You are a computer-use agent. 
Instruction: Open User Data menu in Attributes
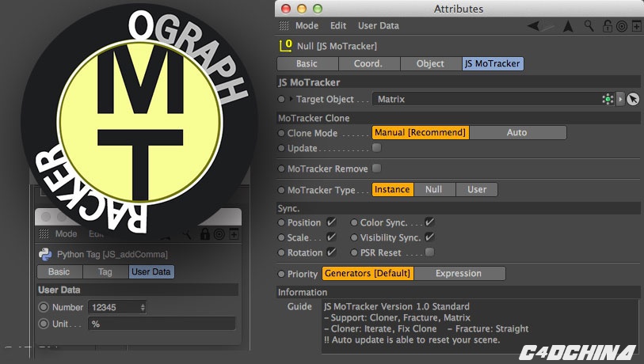[x=379, y=26]
